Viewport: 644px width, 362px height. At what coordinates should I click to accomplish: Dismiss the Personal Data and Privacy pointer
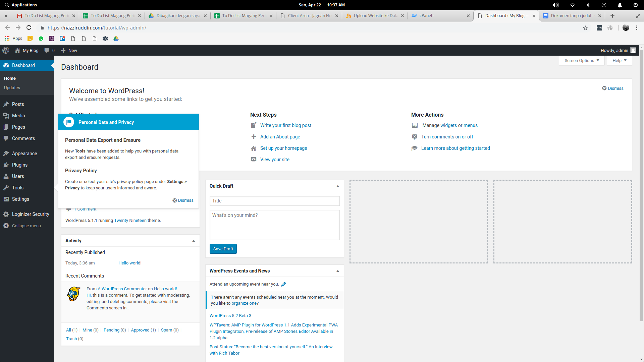(183, 200)
